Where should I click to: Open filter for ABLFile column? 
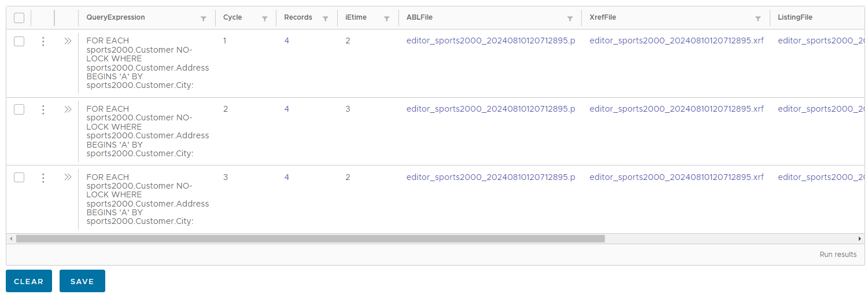[x=569, y=19]
